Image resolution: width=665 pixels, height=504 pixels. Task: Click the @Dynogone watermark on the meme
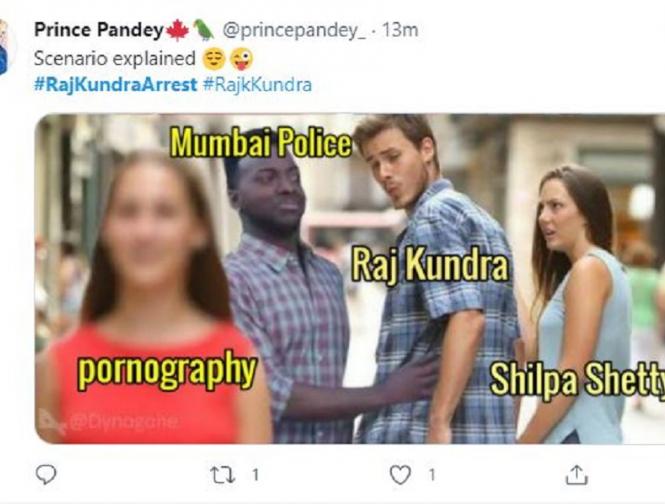(109, 421)
